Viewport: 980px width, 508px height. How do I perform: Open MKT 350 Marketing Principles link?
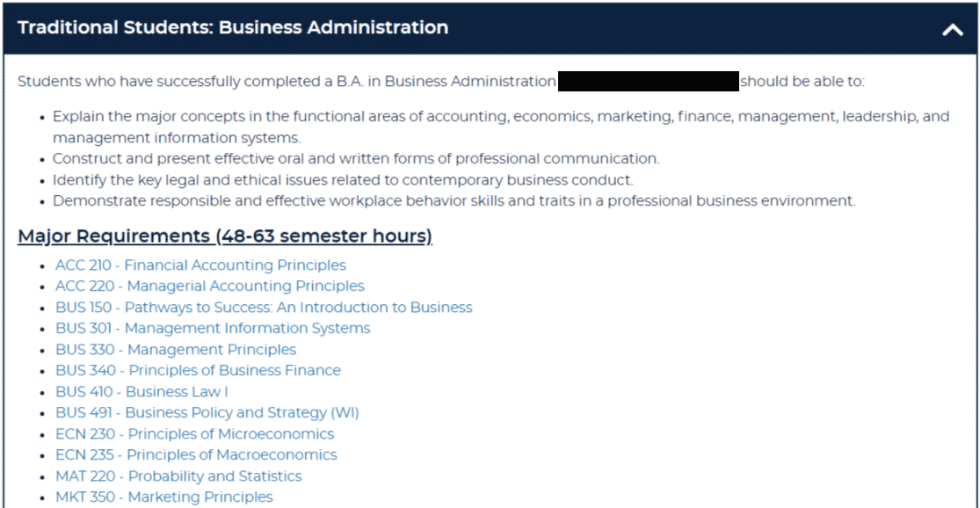click(x=164, y=497)
